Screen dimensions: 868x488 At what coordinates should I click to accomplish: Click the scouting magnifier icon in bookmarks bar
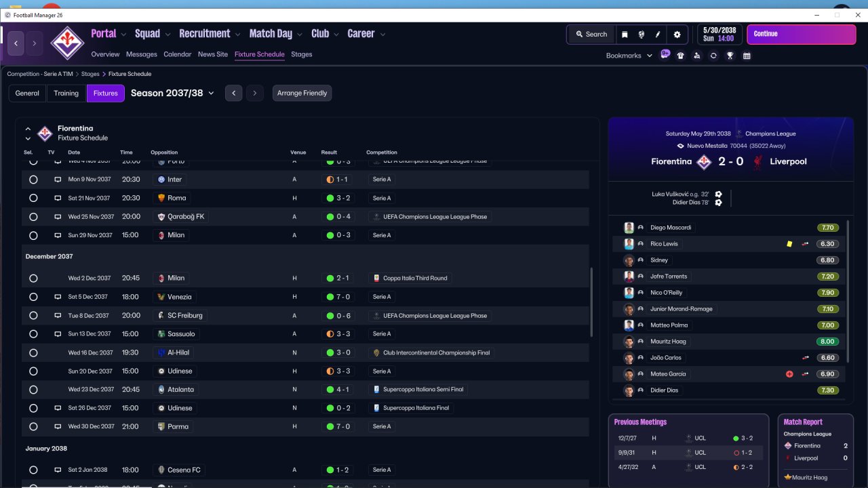tap(697, 56)
